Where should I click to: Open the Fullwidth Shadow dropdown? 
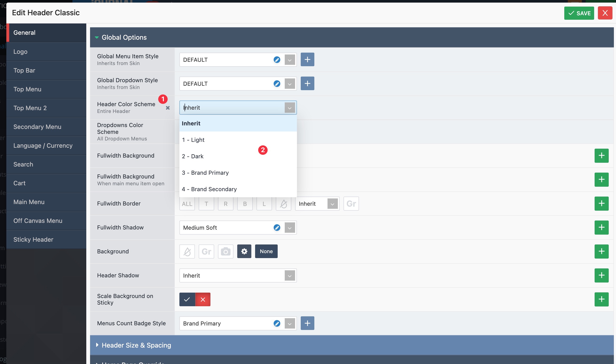coord(290,228)
